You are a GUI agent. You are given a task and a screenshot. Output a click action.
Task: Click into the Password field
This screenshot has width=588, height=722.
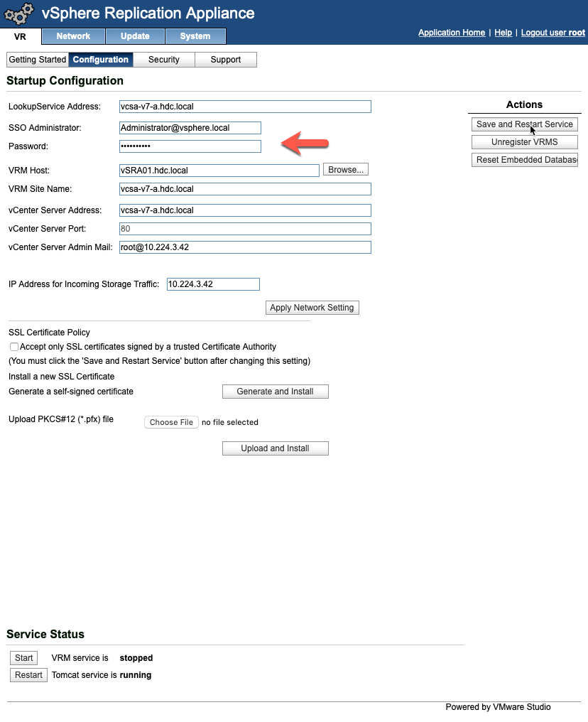(x=190, y=146)
